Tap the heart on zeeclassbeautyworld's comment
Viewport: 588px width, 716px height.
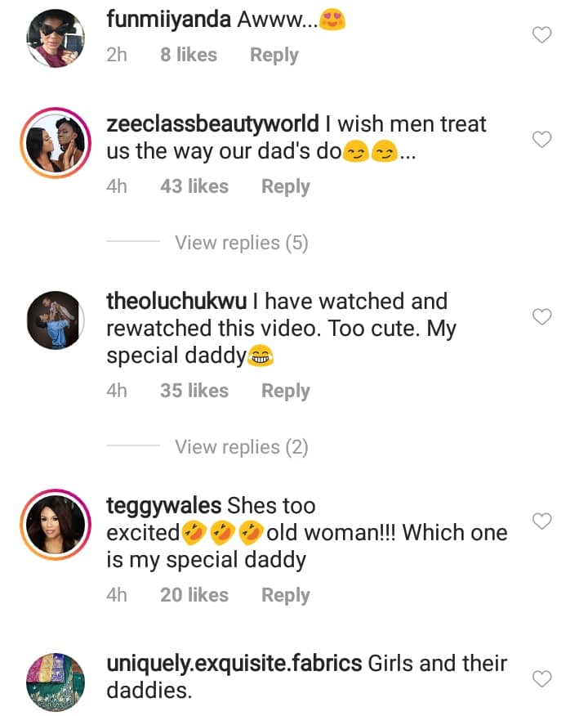[541, 140]
